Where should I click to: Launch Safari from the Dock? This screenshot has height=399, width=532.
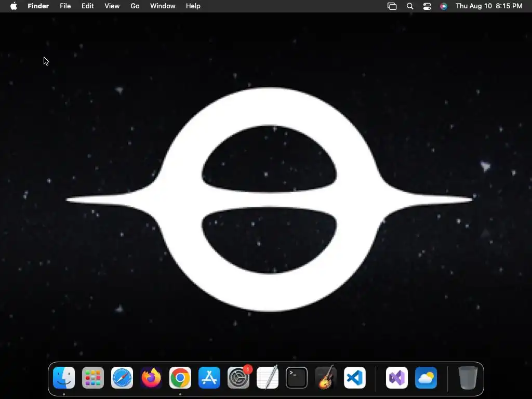point(122,378)
